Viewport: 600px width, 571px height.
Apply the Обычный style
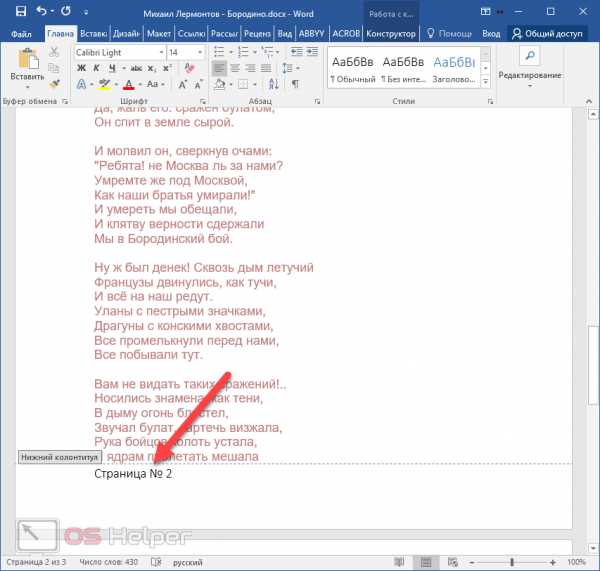(x=352, y=69)
